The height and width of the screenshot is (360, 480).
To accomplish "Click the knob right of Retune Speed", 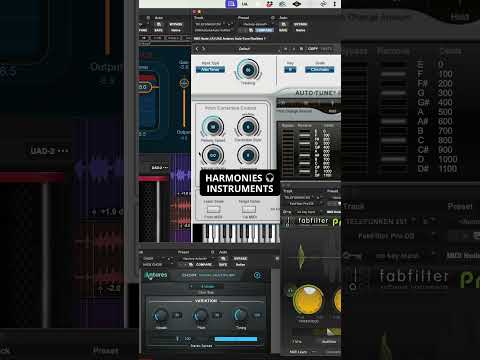I will coord(248,127).
